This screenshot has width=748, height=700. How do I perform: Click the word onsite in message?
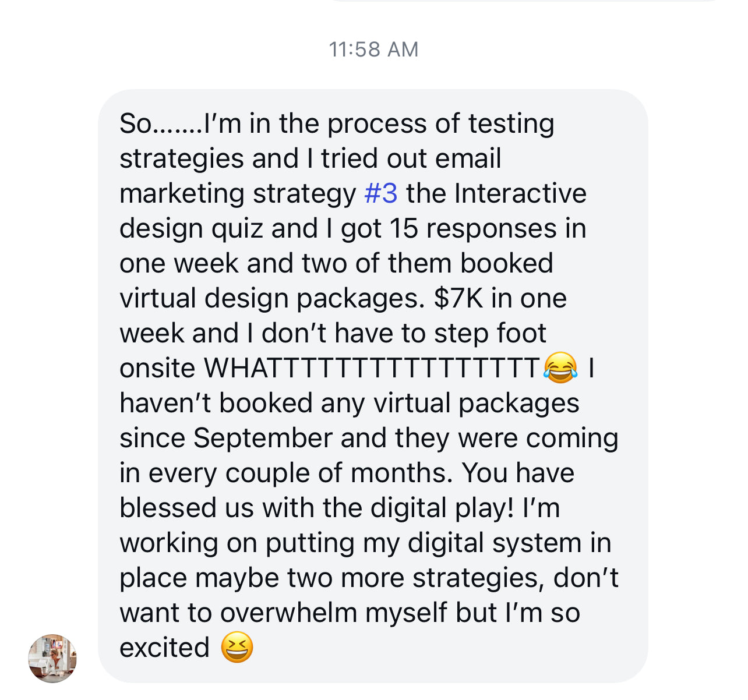157,368
